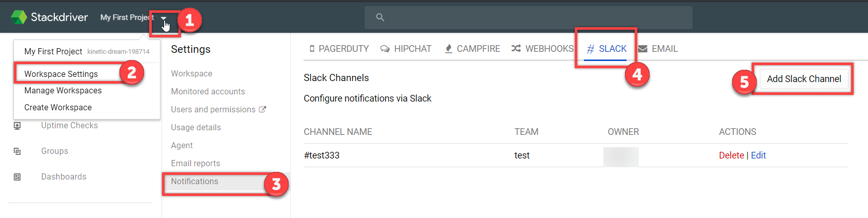Click the Slack Channels heading
The image size is (868, 218).
pos(336,78)
